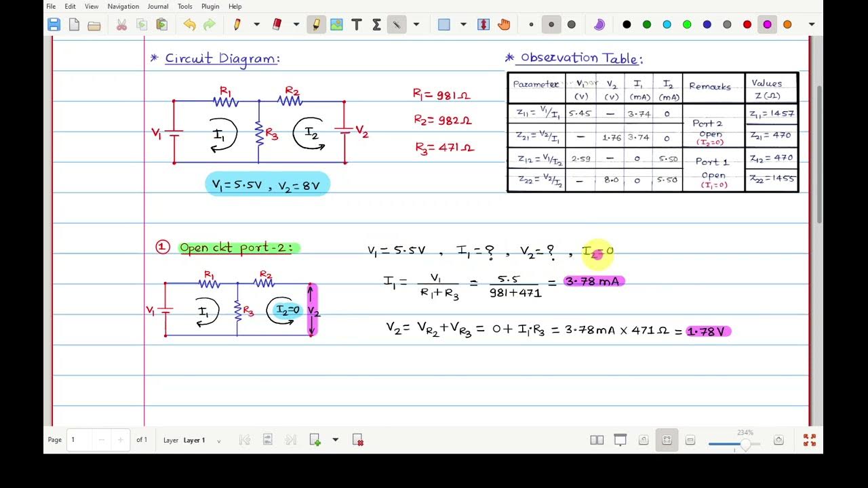The height and width of the screenshot is (488, 868).
Task: Decrease page number with minus button
Action: [102, 440]
